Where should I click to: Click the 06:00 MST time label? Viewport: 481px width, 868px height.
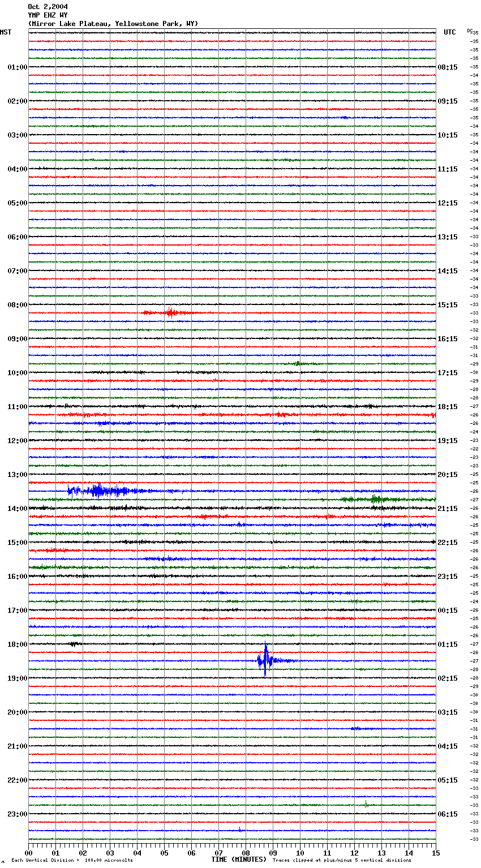17,237
